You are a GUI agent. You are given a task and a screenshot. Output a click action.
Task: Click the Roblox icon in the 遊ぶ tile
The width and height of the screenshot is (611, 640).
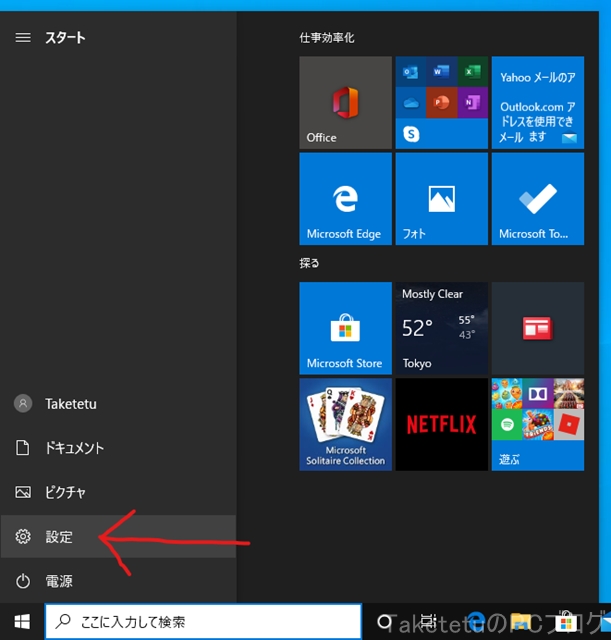[569, 424]
